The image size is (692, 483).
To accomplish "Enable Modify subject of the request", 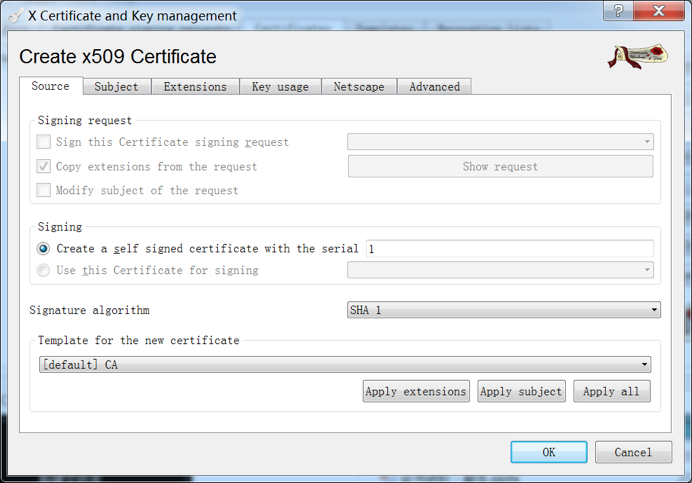I will (x=44, y=190).
